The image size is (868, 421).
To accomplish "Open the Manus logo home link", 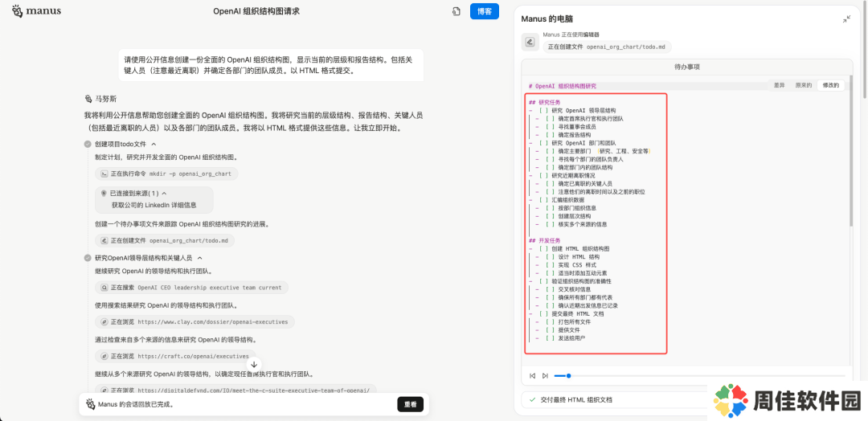I will coord(36,11).
